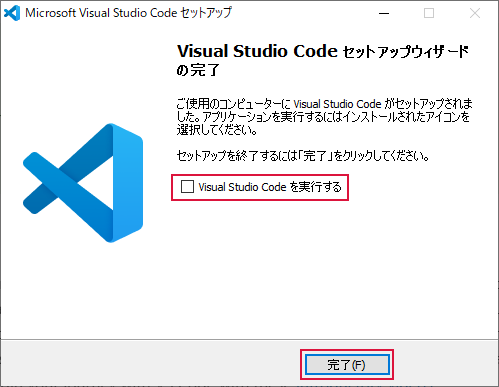Viewport: 499px width, 387px height.
Task: Click the paragraph starting 'ご使用のコンピューターに'
Action: (324, 117)
